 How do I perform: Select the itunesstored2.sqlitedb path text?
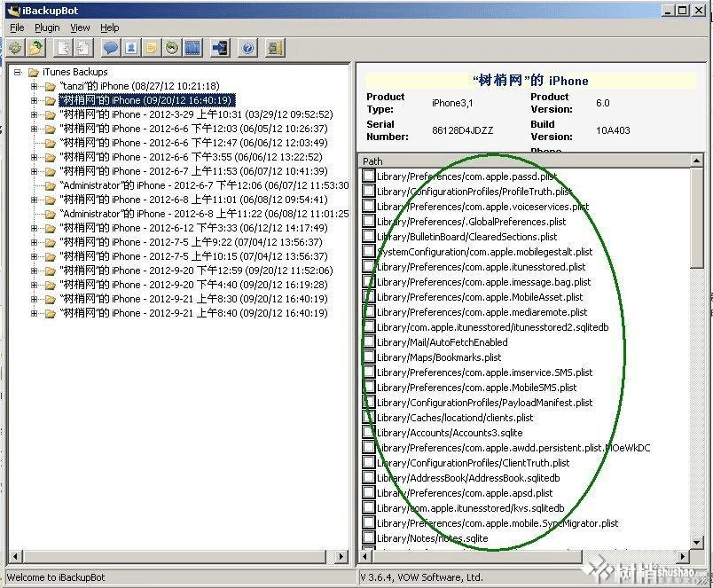click(x=492, y=327)
